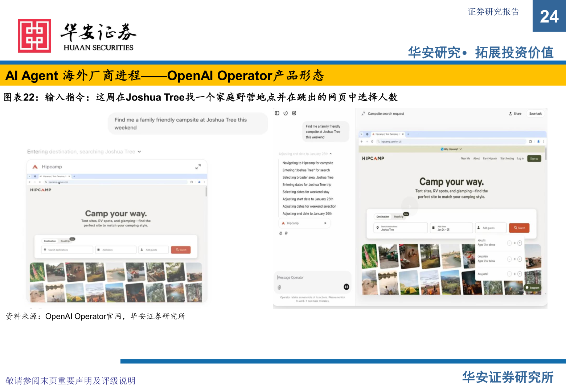Screen dimensions: 566x392
Task: Click HIPCAMP logo in left screenshot
Action: (41, 190)
